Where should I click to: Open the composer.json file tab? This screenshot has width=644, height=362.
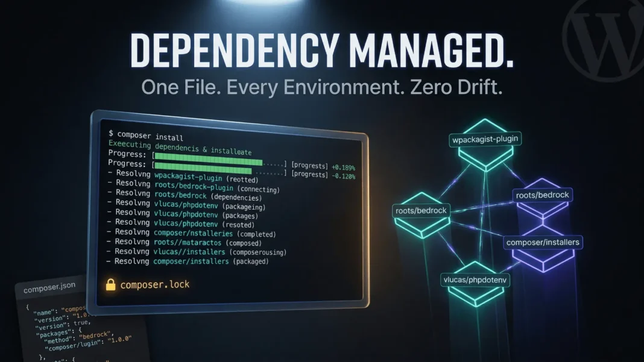pyautogui.click(x=49, y=290)
